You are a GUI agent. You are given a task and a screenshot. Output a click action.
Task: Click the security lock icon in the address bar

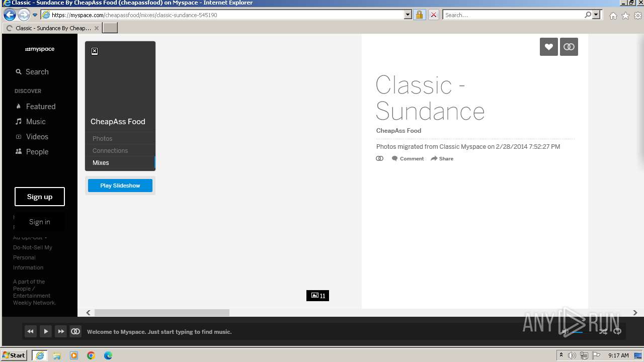click(x=419, y=15)
